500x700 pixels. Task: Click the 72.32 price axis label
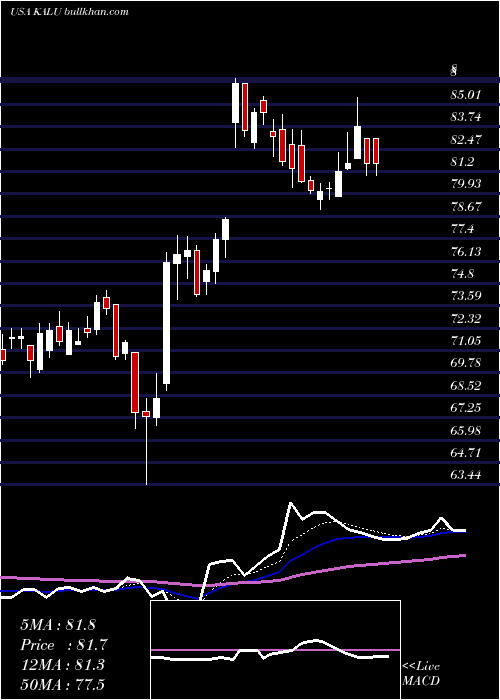(x=466, y=319)
